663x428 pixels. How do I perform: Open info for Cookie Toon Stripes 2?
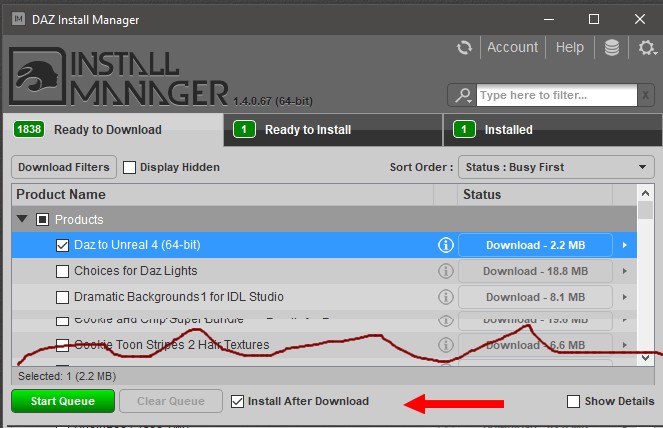(x=445, y=345)
